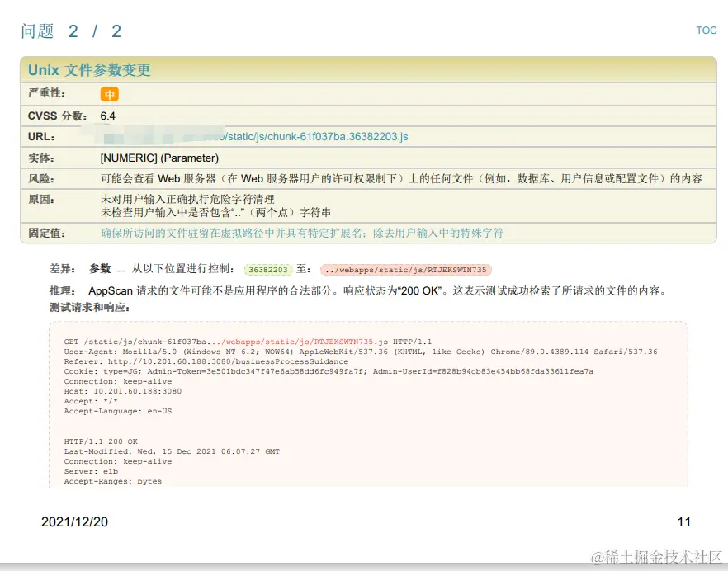Click the '[NUMERIC] (Parameter)' entity value
This screenshot has width=728, height=571.
159,158
